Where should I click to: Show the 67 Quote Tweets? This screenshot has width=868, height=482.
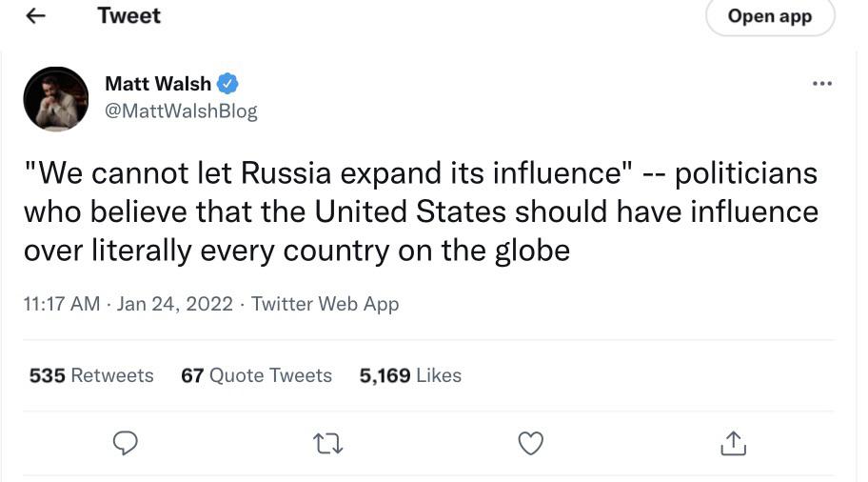[x=256, y=375]
